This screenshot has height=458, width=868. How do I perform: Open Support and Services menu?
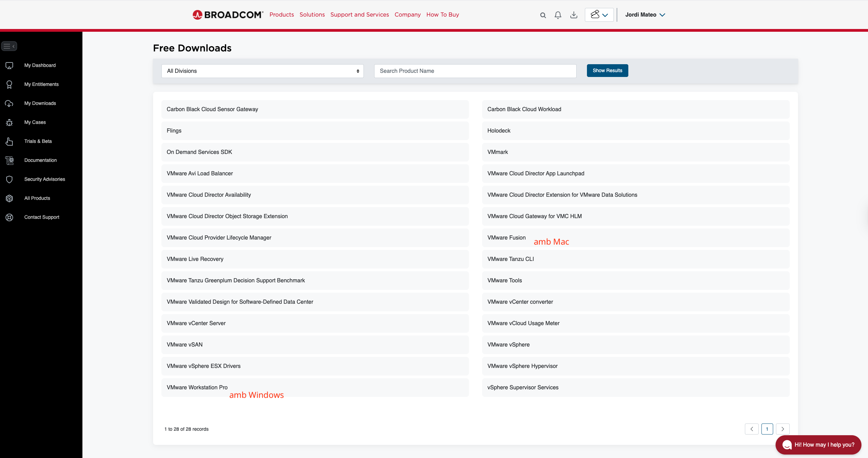(x=360, y=15)
